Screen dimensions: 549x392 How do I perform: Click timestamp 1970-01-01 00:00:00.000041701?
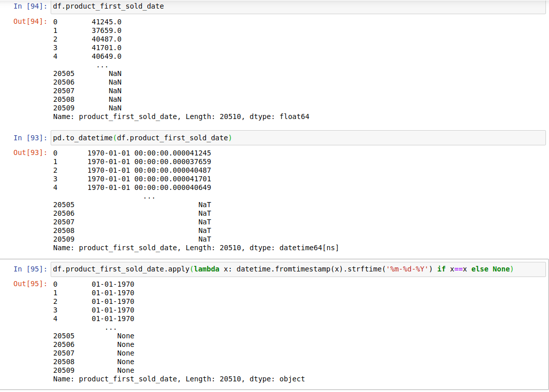pyautogui.click(x=149, y=179)
